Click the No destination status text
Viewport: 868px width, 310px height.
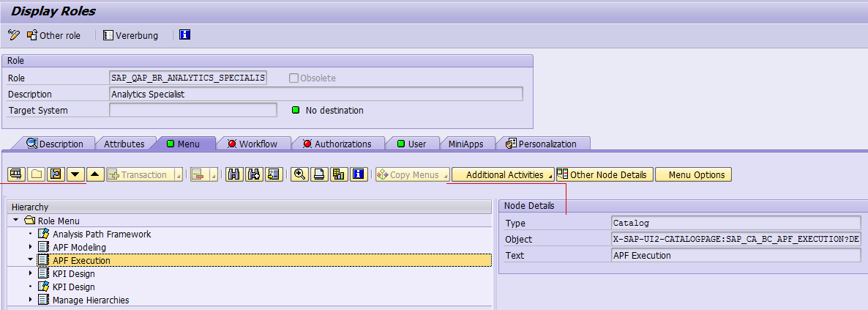click(x=334, y=111)
